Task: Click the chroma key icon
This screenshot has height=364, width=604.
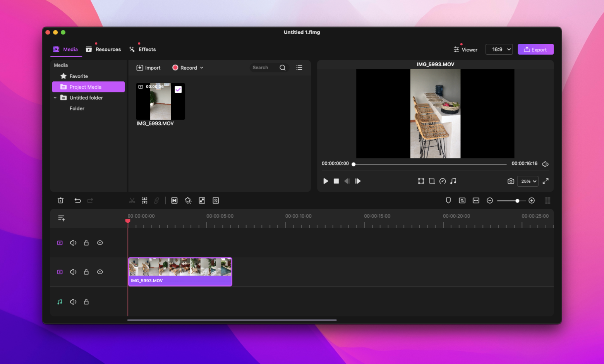Action: tap(216, 201)
